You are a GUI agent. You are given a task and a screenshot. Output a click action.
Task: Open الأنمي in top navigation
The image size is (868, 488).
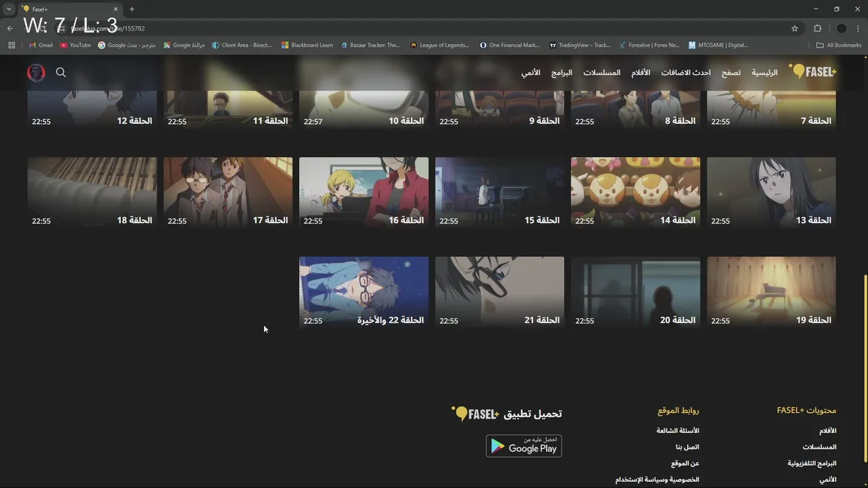click(530, 73)
